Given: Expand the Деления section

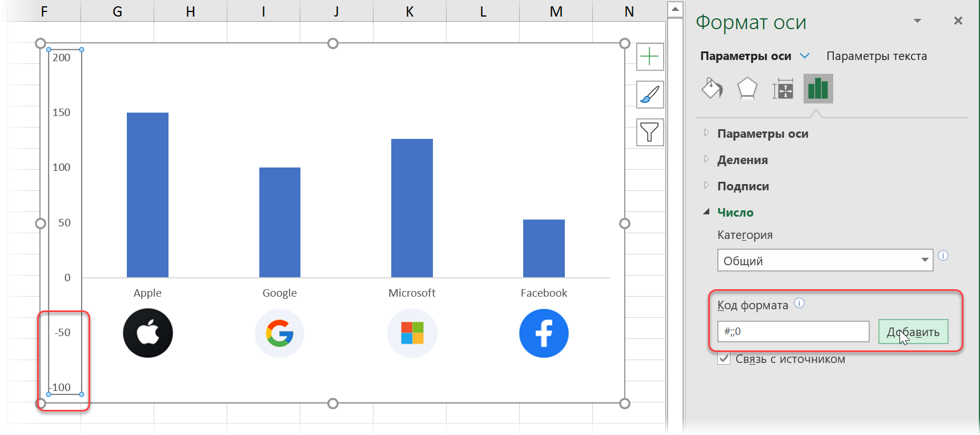Looking at the screenshot, I should [742, 160].
